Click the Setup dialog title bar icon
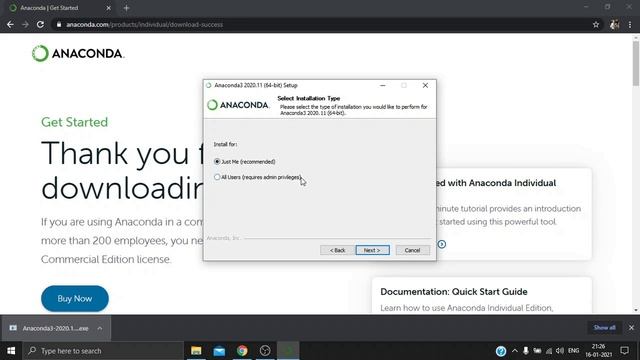The width and height of the screenshot is (640, 360). click(x=209, y=85)
